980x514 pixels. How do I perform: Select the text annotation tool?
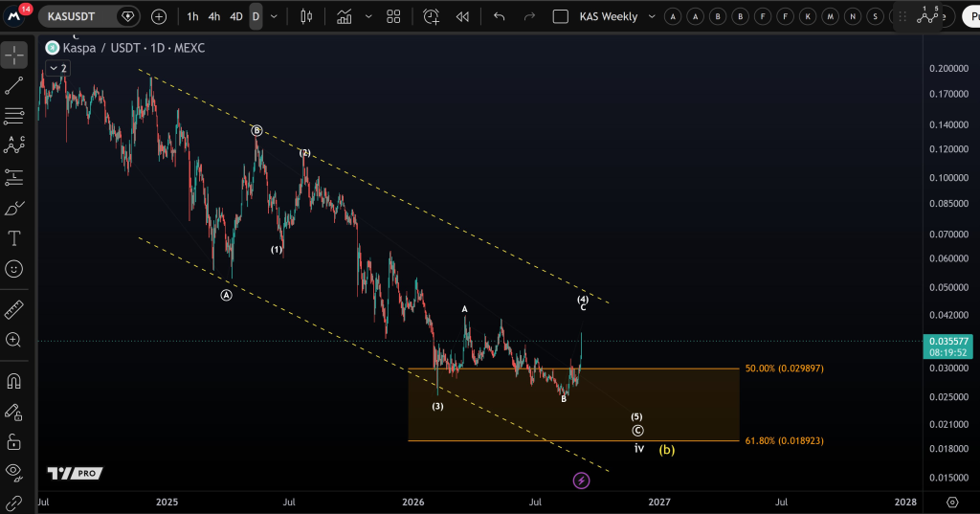[x=13, y=238]
